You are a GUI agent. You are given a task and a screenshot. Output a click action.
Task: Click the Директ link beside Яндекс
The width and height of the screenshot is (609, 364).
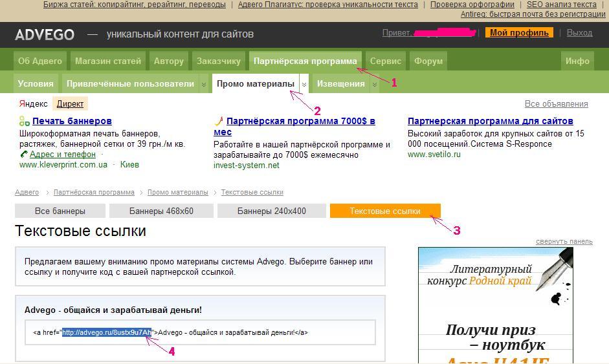click(71, 103)
